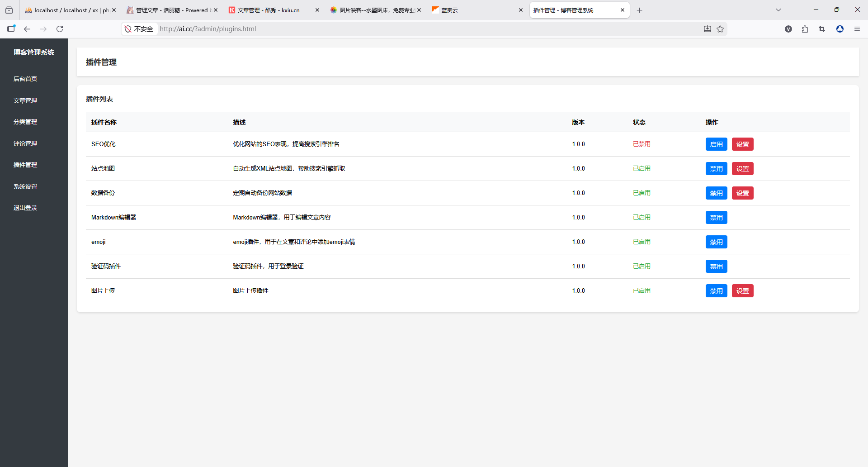Open the 不安全 site security info

[x=139, y=29]
